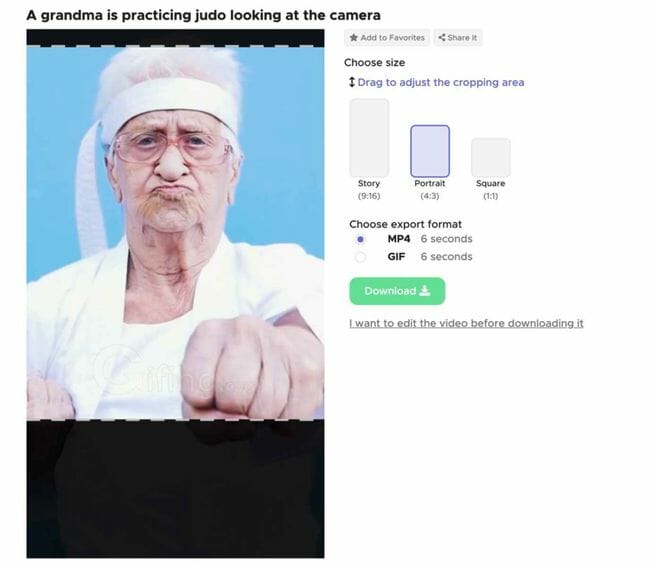This screenshot has width=650, height=565.
Task: Click the Share it button
Action: (458, 38)
